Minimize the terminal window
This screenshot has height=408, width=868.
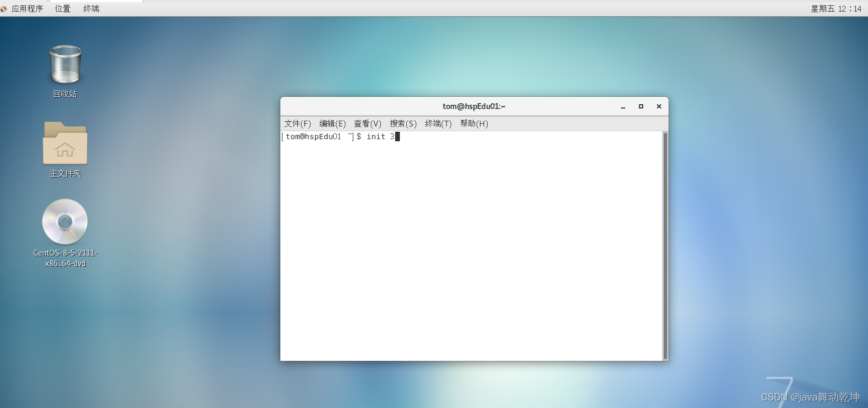coord(623,106)
